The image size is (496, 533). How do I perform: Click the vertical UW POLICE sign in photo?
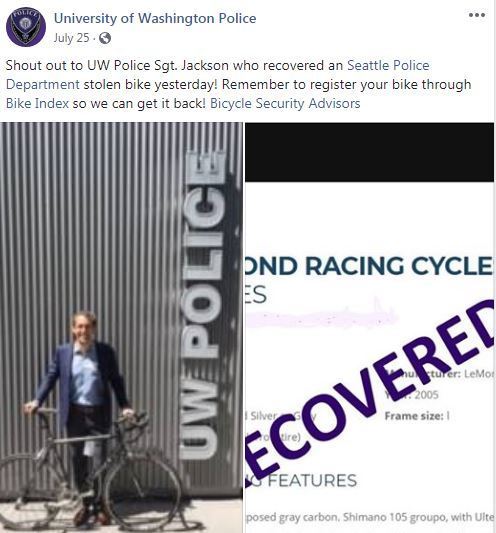(x=202, y=306)
